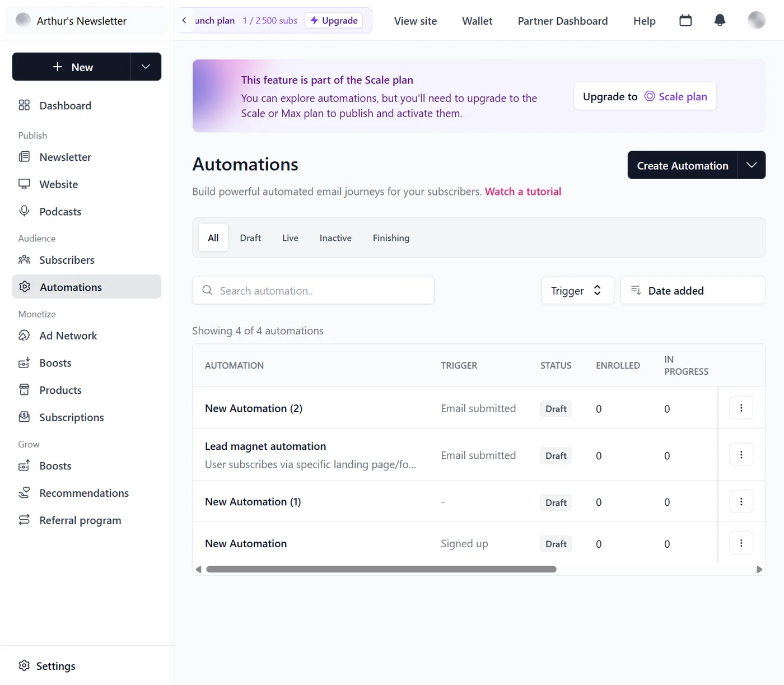Open Help in top navigation

[x=645, y=21]
